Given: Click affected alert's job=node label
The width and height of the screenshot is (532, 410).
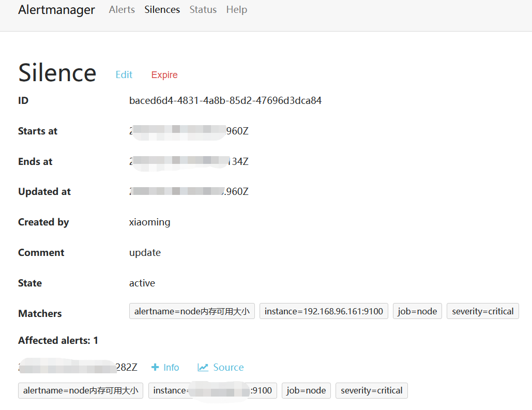Looking at the screenshot, I should point(306,391).
